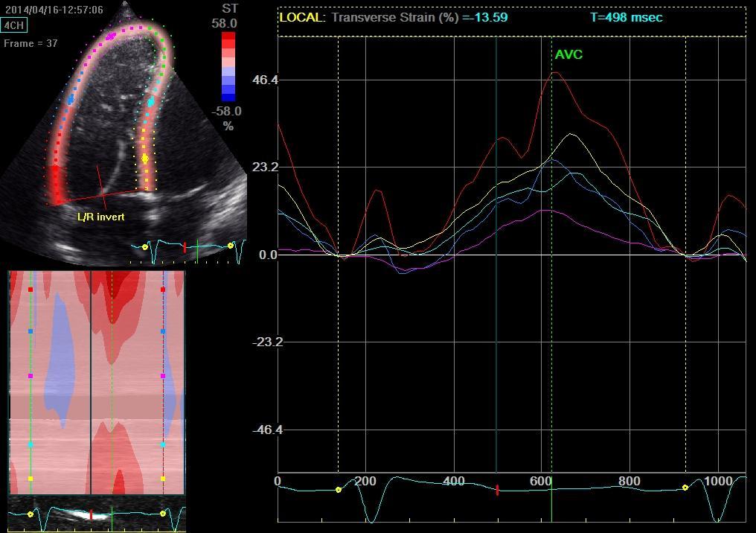Select the cyan mid-lateral segment marker on echo
The height and width of the screenshot is (533, 756).
(151, 102)
